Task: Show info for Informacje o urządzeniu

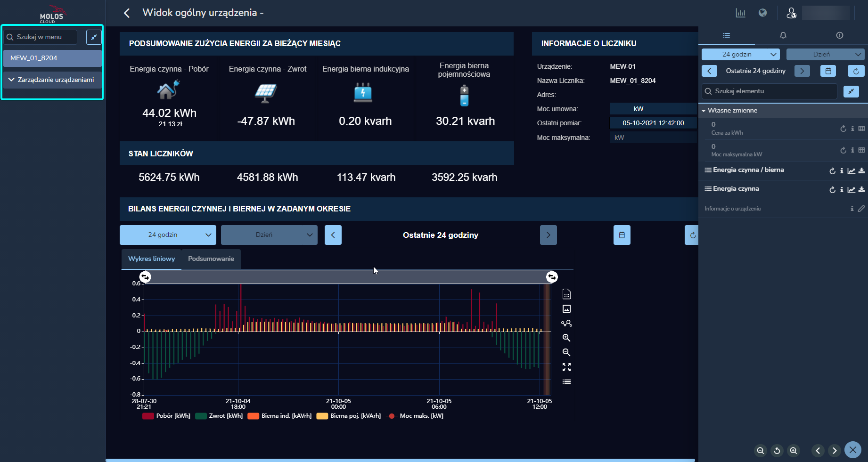Action: [x=852, y=209]
